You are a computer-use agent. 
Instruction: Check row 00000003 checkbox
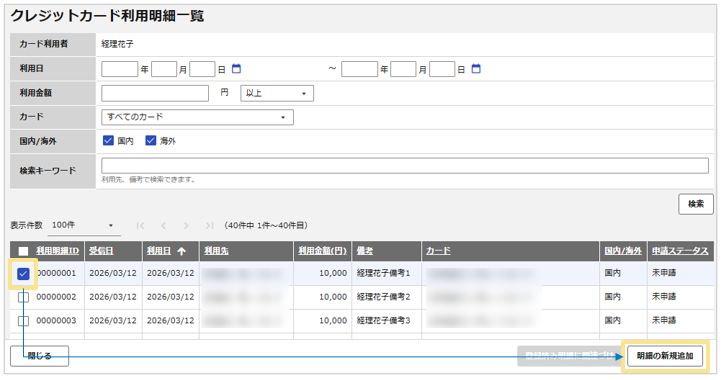click(23, 321)
